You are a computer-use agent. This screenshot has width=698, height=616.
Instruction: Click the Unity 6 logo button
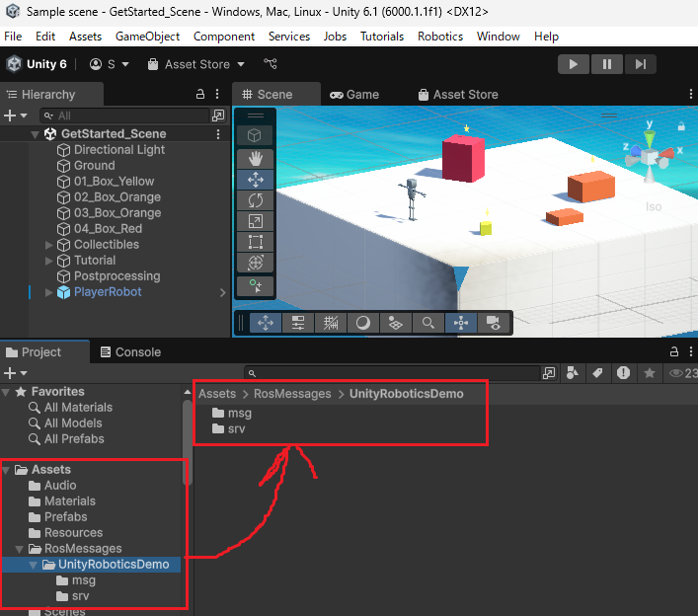[x=37, y=64]
